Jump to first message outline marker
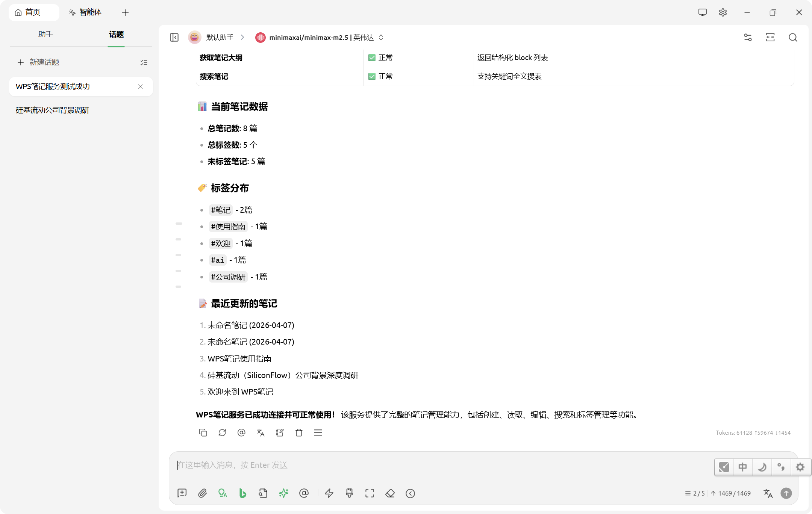The image size is (812, 514). [179, 224]
